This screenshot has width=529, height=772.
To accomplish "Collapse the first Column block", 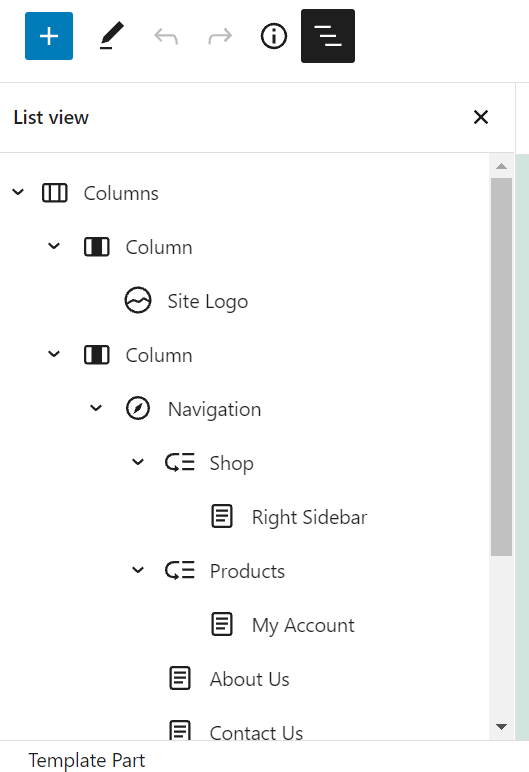I will pyautogui.click(x=54, y=246).
